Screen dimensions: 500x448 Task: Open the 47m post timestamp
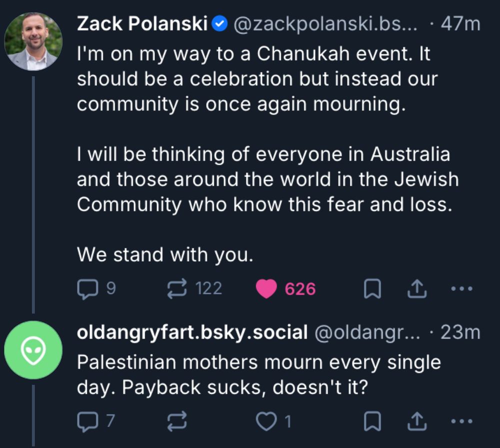(459, 23)
